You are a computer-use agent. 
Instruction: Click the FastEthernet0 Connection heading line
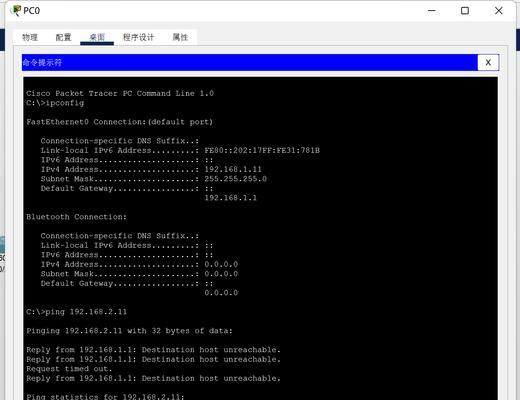click(119, 122)
